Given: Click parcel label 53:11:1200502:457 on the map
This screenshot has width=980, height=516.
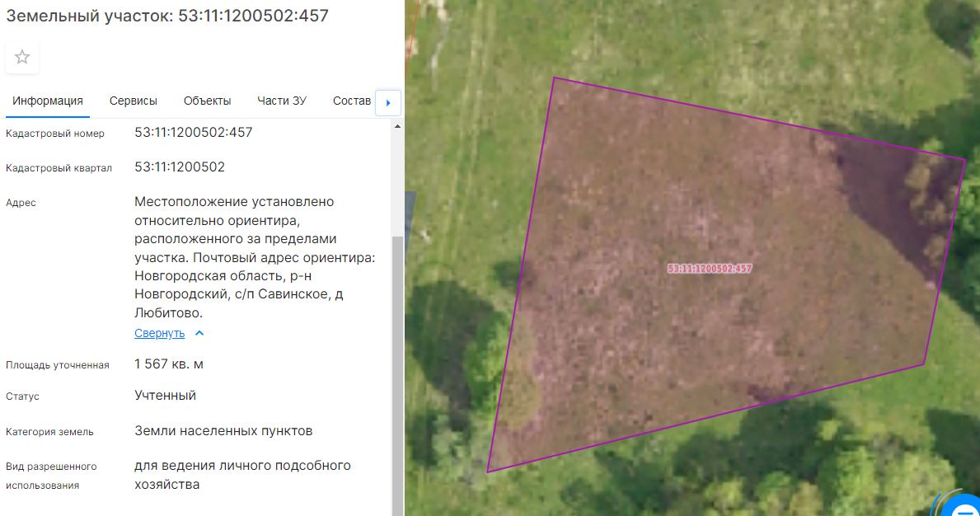Looking at the screenshot, I should tap(710, 269).
